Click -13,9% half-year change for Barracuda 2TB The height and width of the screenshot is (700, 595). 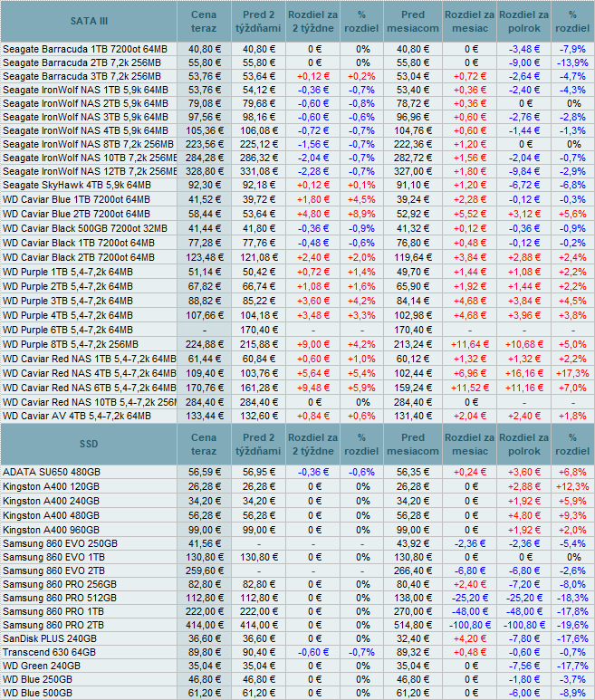[572, 62]
